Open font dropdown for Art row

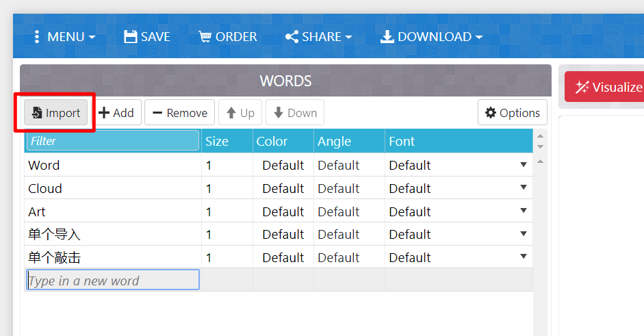click(x=524, y=210)
